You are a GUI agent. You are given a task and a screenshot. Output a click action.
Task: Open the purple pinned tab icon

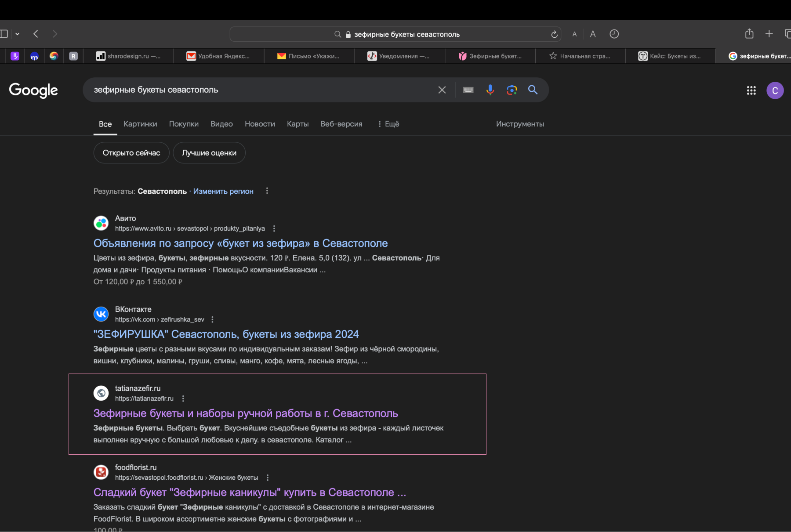[x=15, y=56]
